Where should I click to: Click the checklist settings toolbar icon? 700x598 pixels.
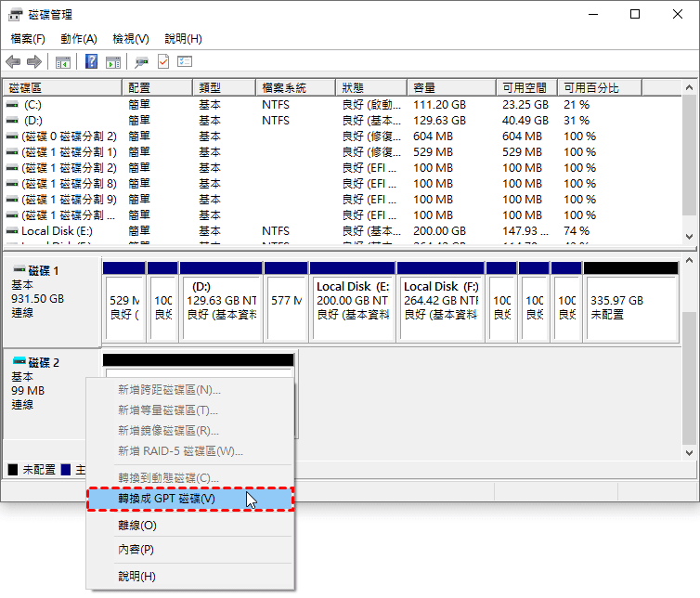click(185, 62)
